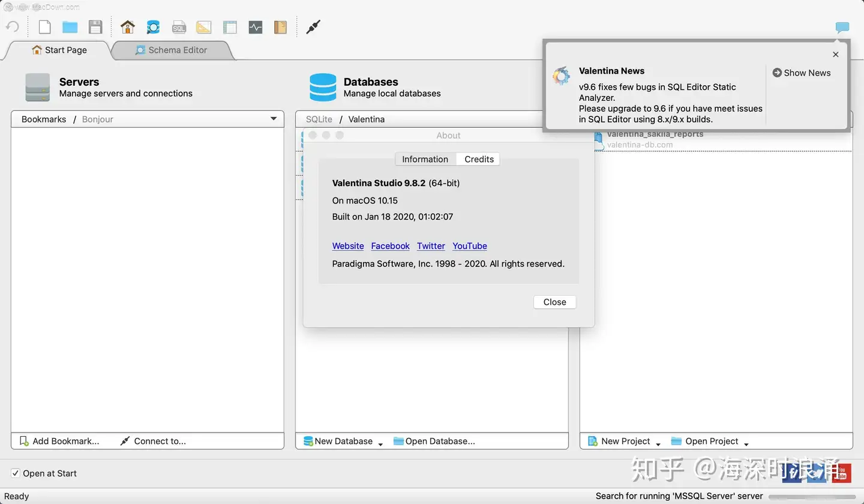Open the YouTube social icon at bottom right
Screen dimensions: 864x504
pos(842,473)
